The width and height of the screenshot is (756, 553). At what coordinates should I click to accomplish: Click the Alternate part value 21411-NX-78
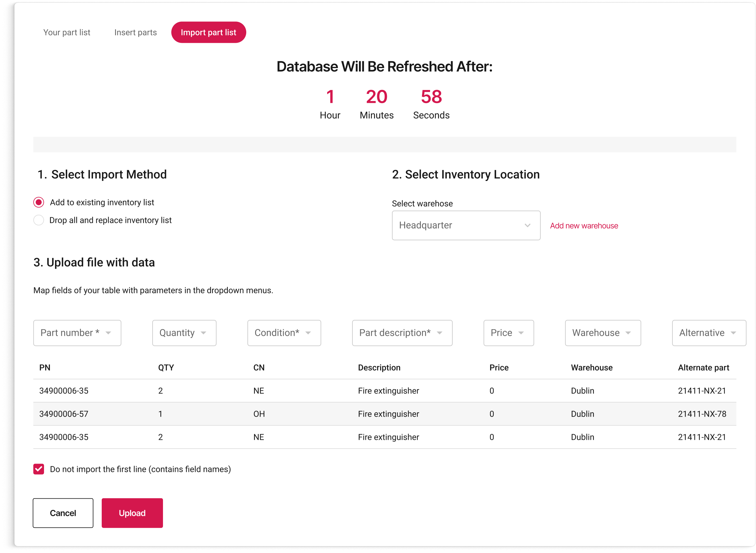point(702,414)
